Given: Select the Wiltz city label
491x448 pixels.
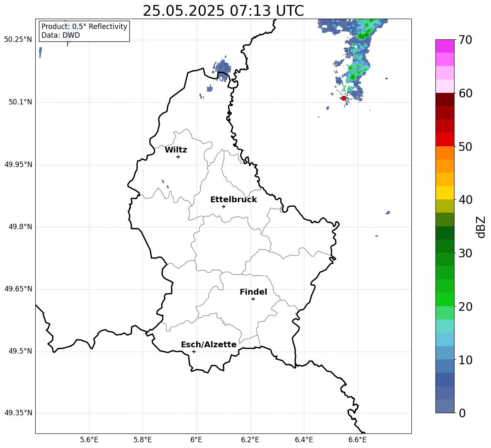Looking at the screenshot, I should 176,150.
